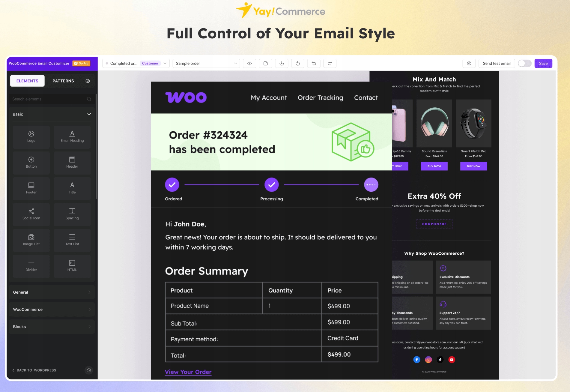Open the Sample order dropdown

click(x=206, y=63)
